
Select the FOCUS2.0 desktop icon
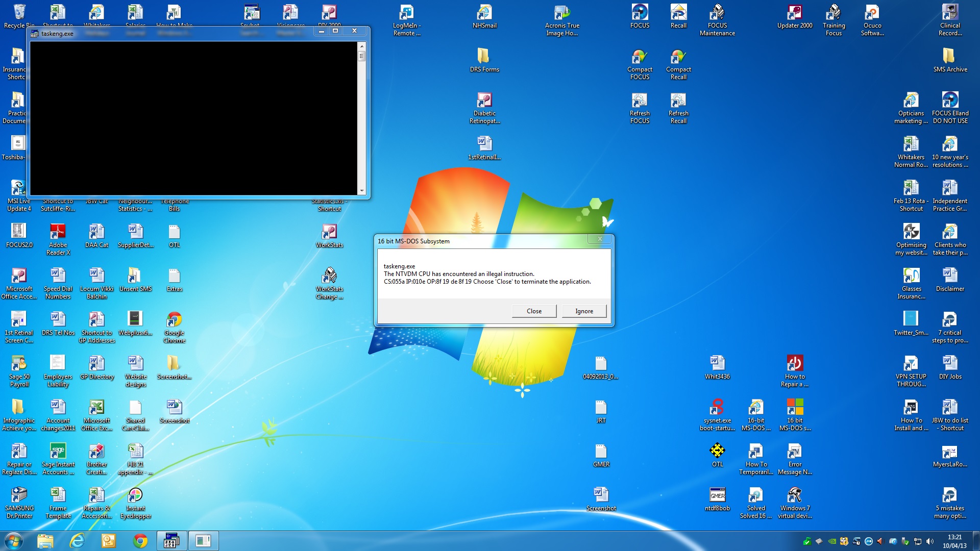pos(19,236)
